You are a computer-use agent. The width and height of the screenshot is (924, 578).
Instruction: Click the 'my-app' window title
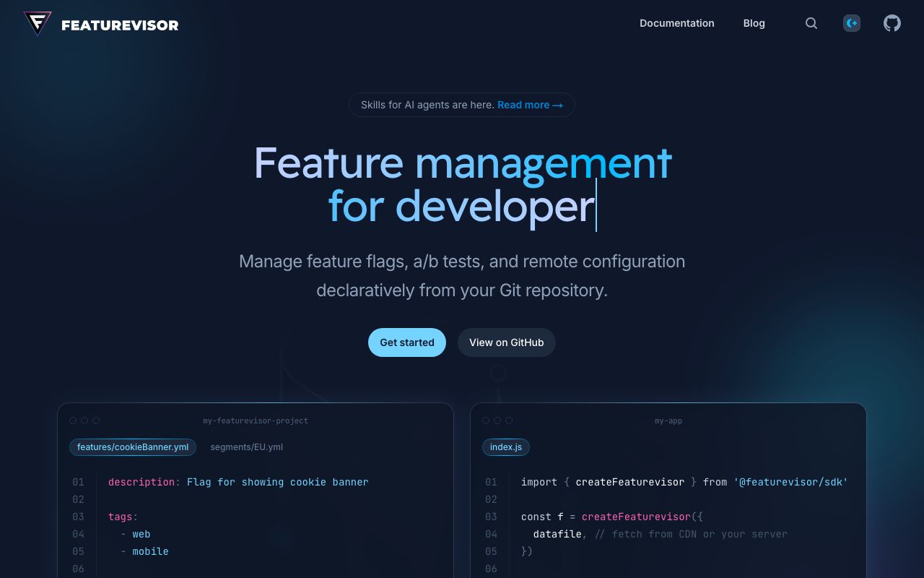coord(668,420)
